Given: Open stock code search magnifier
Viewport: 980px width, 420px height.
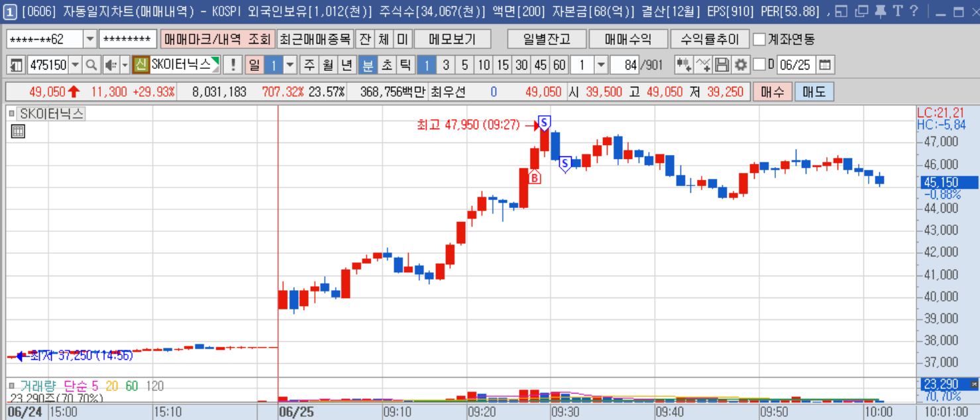Looking at the screenshot, I should coord(91,65).
